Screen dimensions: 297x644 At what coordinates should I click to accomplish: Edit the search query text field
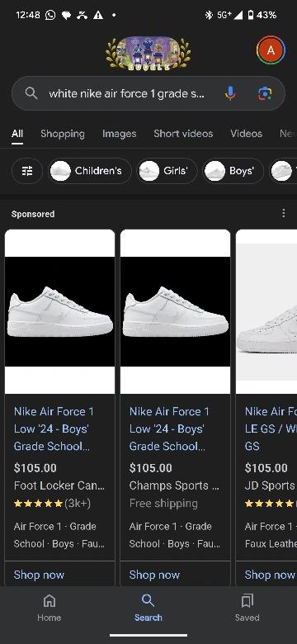click(x=126, y=93)
